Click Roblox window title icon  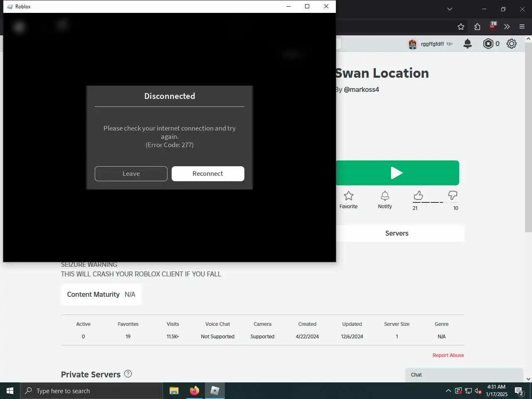click(x=10, y=6)
